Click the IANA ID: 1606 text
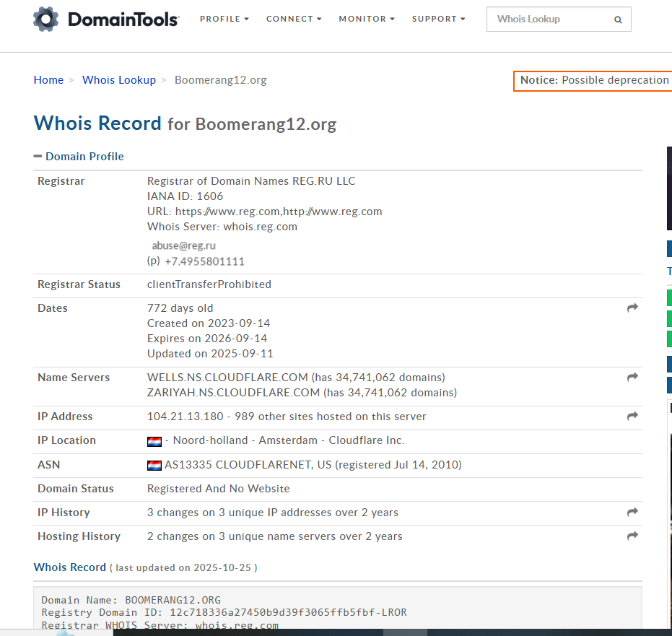 point(185,196)
